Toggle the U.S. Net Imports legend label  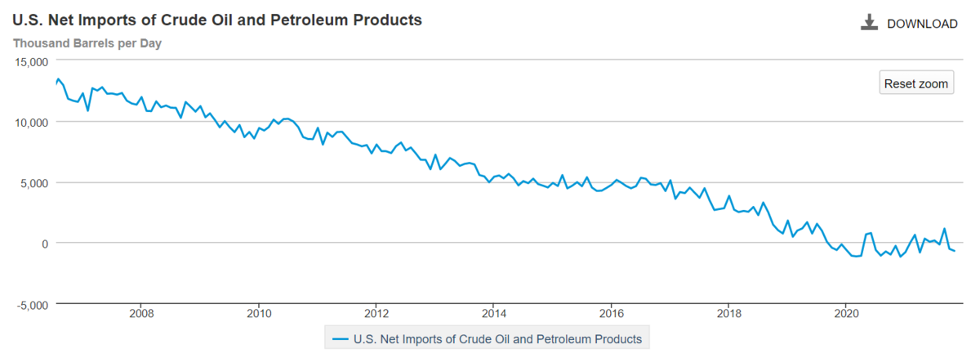click(x=497, y=338)
